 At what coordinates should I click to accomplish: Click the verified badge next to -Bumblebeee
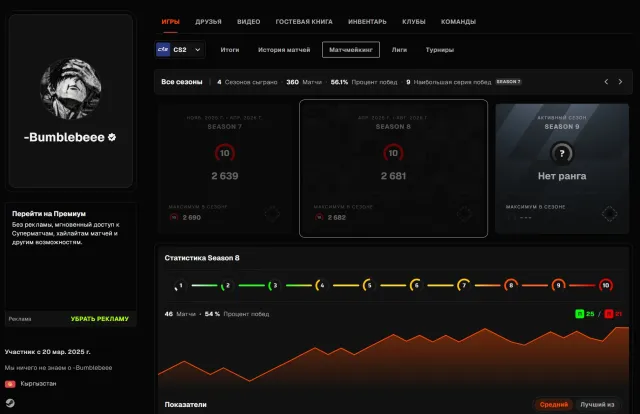tap(112, 138)
